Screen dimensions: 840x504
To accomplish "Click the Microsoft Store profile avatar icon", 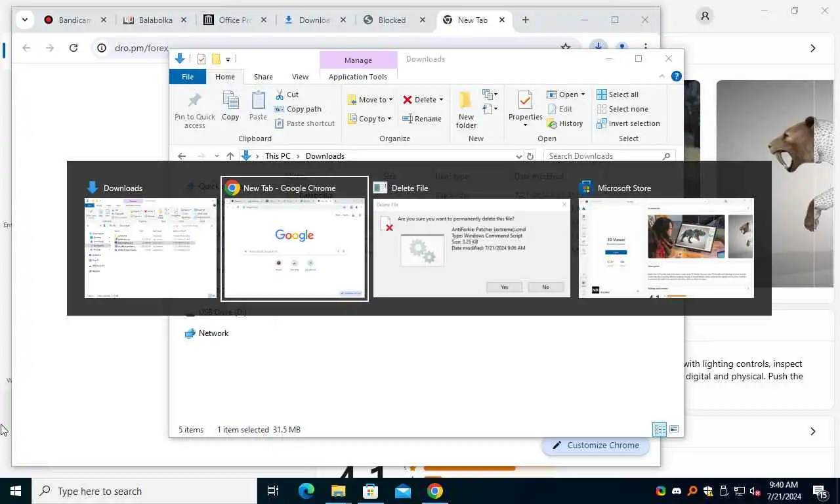I will [705, 16].
